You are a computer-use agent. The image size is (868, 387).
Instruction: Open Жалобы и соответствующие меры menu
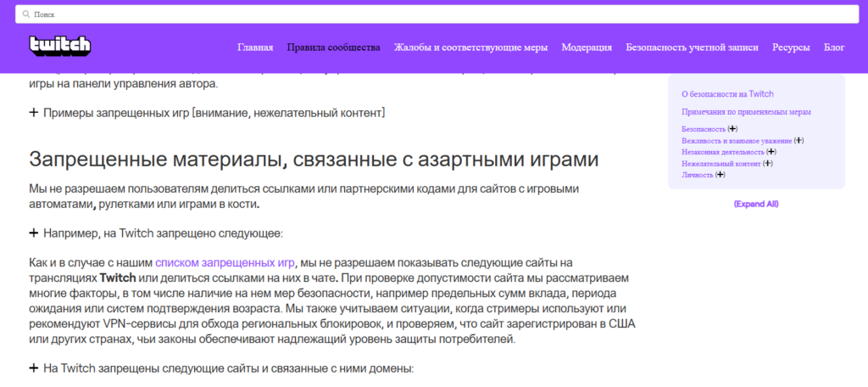[x=471, y=48]
